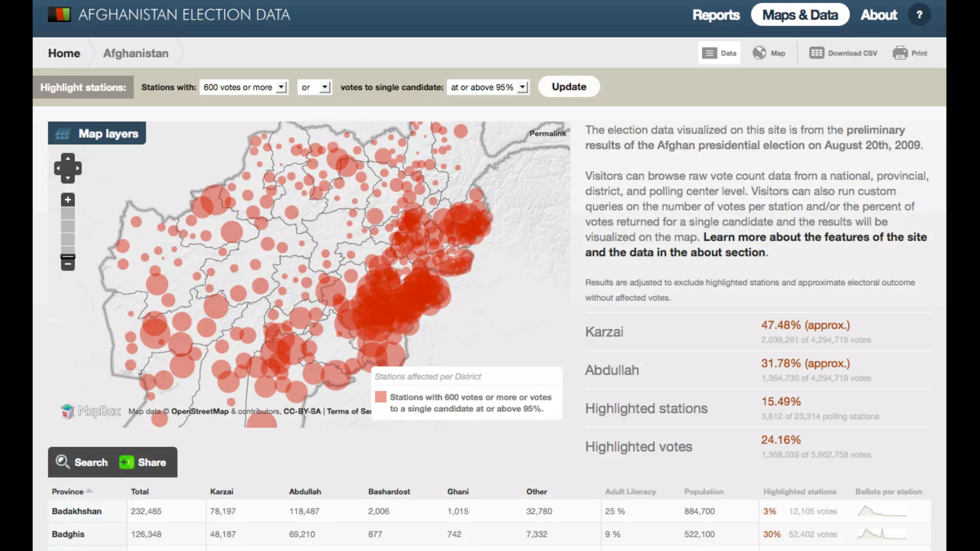Open the Reports menu
Image resolution: width=980 pixels, height=551 pixels.
tap(716, 15)
